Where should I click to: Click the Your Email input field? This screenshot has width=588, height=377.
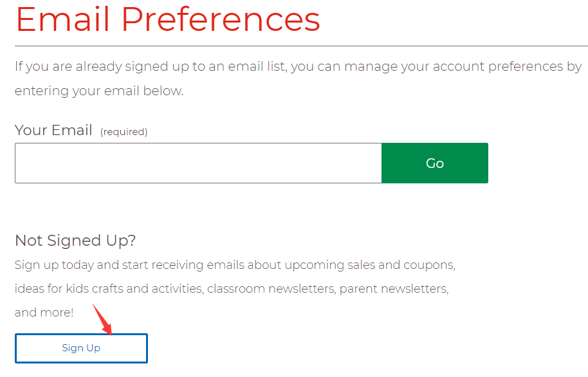pos(198,163)
